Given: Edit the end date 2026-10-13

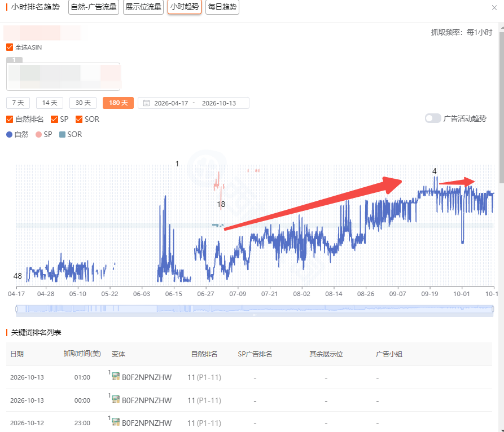Looking at the screenshot, I should click(x=219, y=103).
